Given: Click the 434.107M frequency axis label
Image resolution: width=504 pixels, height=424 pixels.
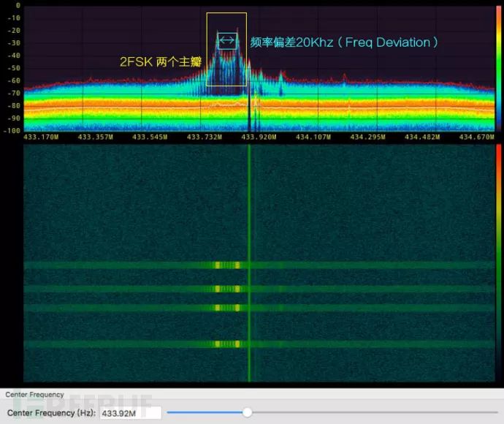Looking at the screenshot, I should [312, 137].
